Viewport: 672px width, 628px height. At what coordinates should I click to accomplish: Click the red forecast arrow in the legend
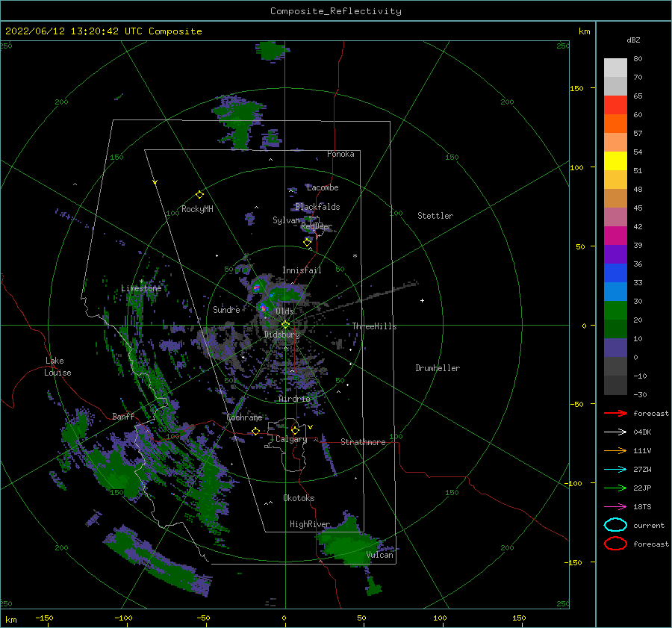[x=615, y=413]
